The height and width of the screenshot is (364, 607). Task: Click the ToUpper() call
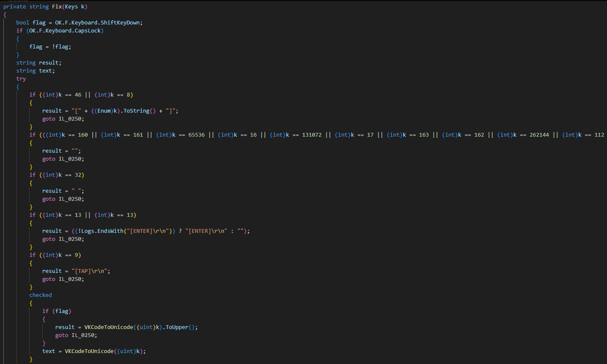pyautogui.click(x=180, y=327)
